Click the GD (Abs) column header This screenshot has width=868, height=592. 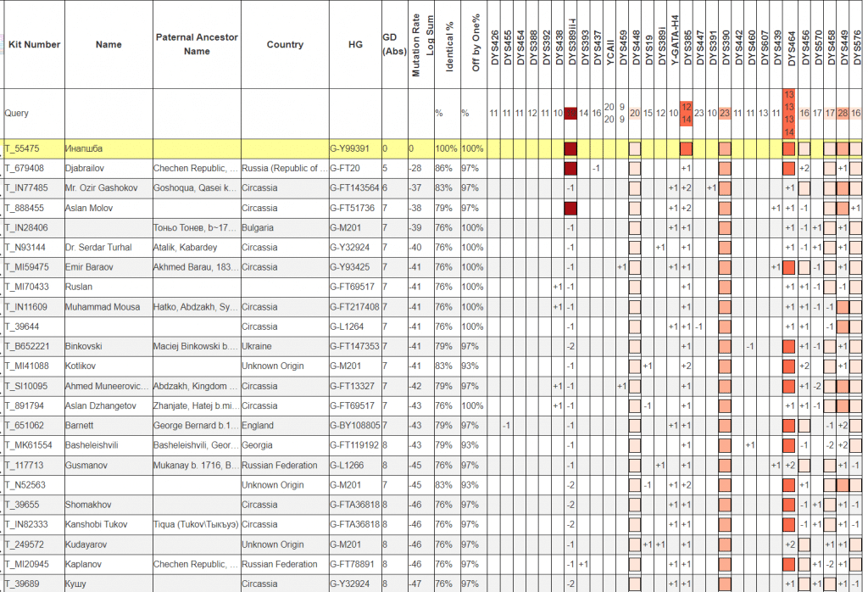(x=393, y=44)
